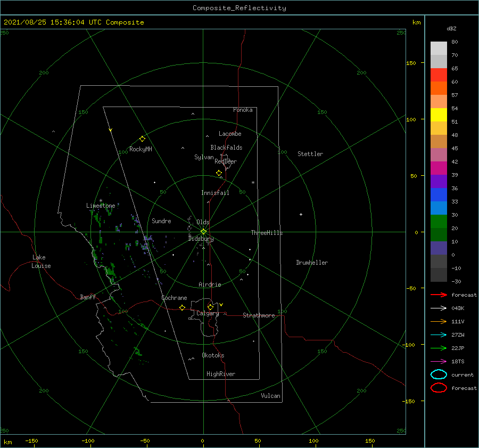Click the 57 dBZ orange swatch
The width and height of the screenshot is (479, 448).
[439, 88]
